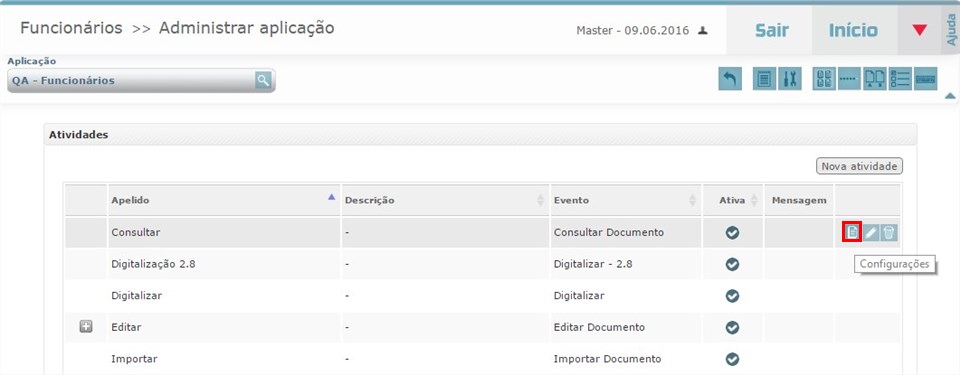The image size is (960, 375).
Task: Click the Master - 09.06.2016 text
Action: click(x=632, y=31)
